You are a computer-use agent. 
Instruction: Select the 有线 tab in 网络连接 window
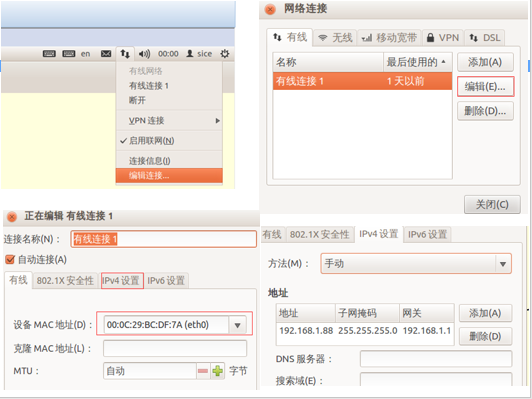click(290, 37)
